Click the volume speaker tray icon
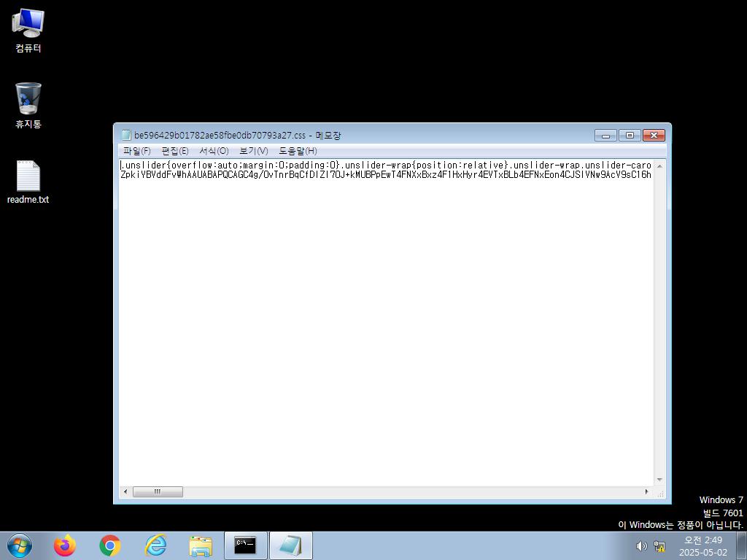Viewport: 747px width, 560px height. pos(641,546)
